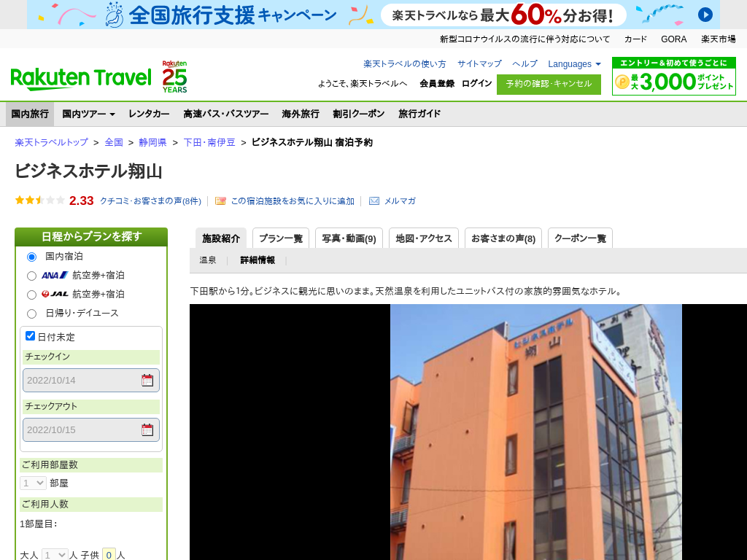This screenshot has height=560, width=747.
Task: Open 割引クーポン navigation item
Action: (x=359, y=114)
